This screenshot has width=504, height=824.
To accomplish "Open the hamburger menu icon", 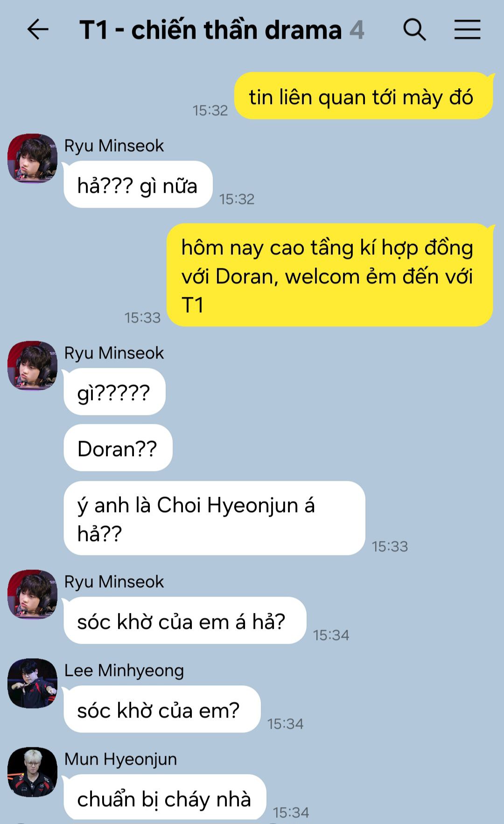I will [x=467, y=30].
